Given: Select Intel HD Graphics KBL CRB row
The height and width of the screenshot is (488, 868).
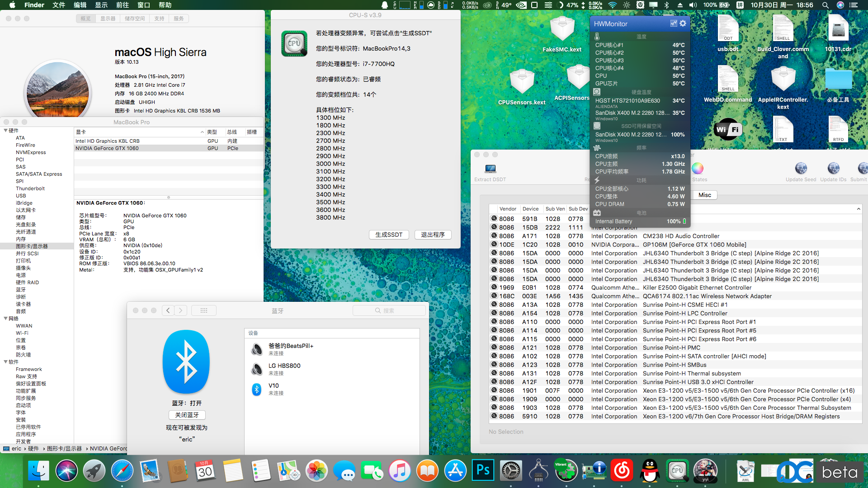Looking at the screenshot, I should pyautogui.click(x=169, y=141).
